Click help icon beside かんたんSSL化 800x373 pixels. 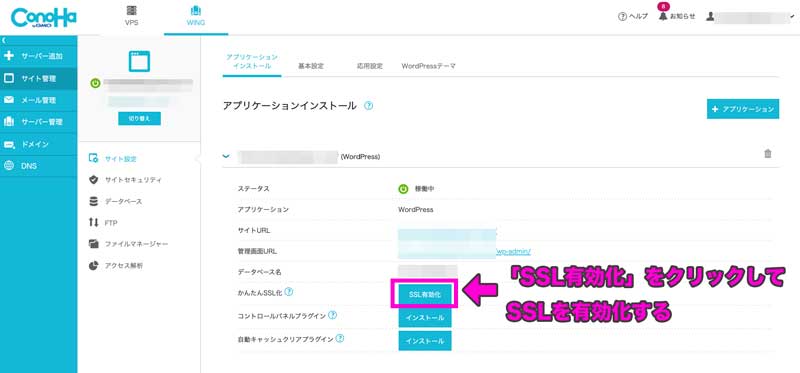point(289,292)
